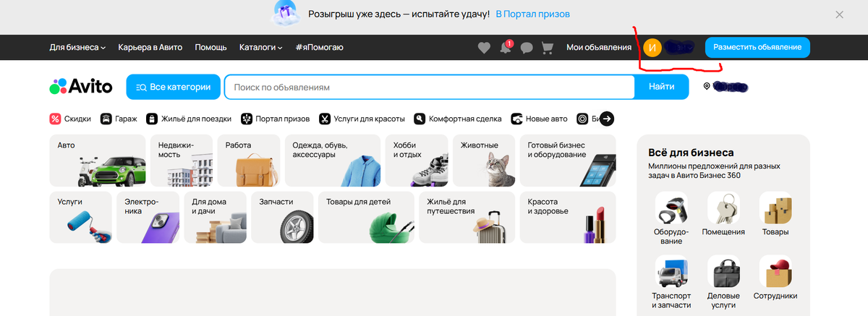
Task: Open Помощь link
Action: click(210, 48)
